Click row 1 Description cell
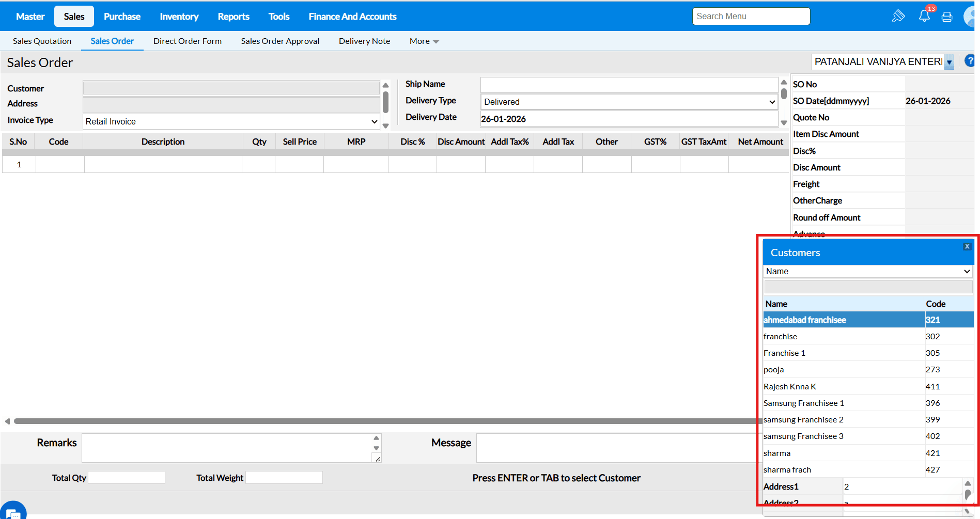The width and height of the screenshot is (980, 519). point(163,164)
